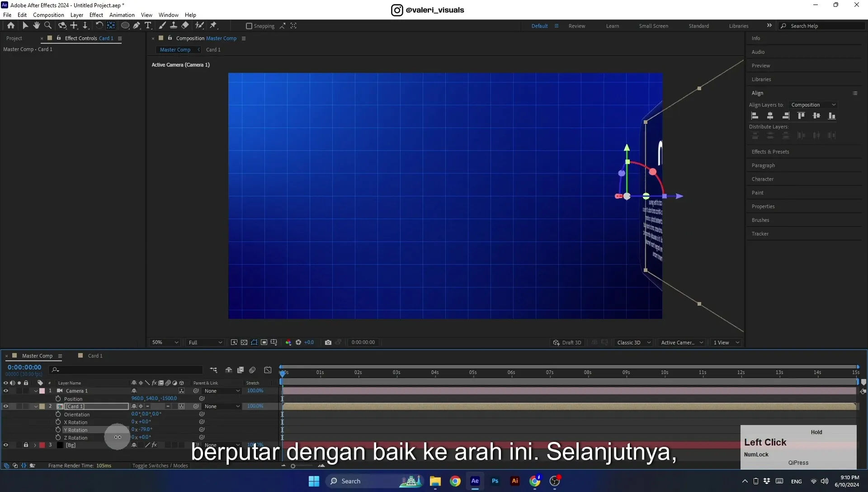Switch to the Review workspace
Viewport: 868px width, 492px height.
click(577, 26)
